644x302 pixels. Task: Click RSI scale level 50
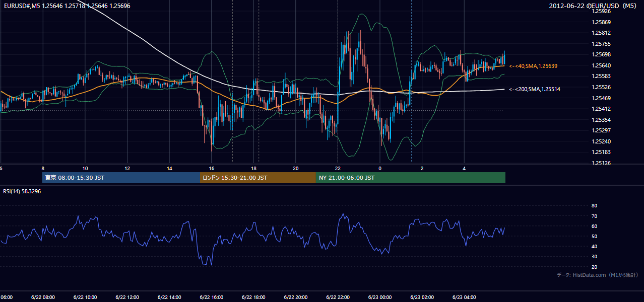pyautogui.click(x=594, y=236)
